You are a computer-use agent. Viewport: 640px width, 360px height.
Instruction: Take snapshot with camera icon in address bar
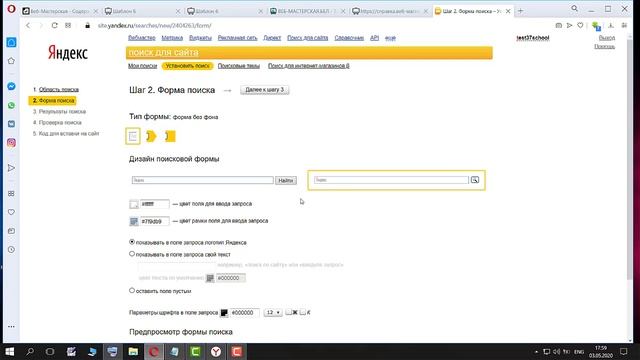coord(558,25)
